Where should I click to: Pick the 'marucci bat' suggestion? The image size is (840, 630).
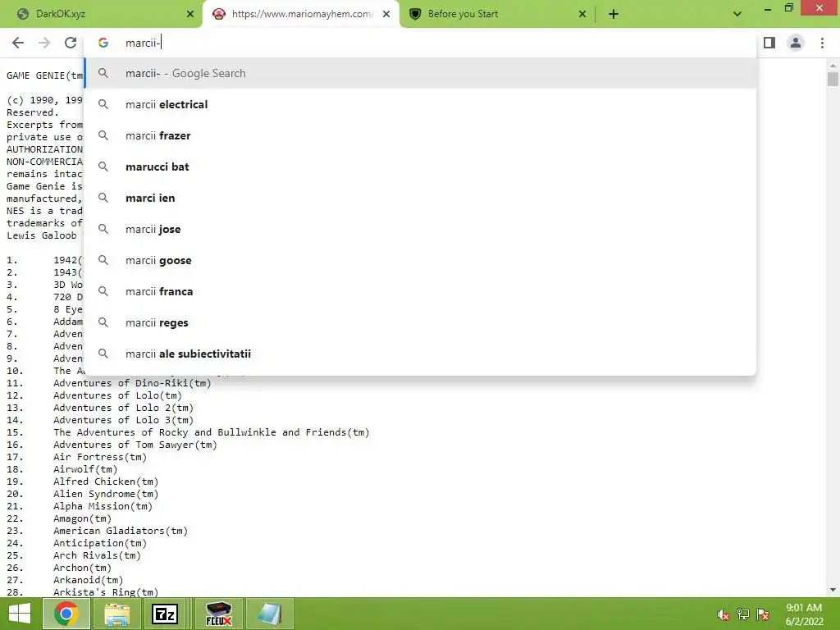coord(421,167)
